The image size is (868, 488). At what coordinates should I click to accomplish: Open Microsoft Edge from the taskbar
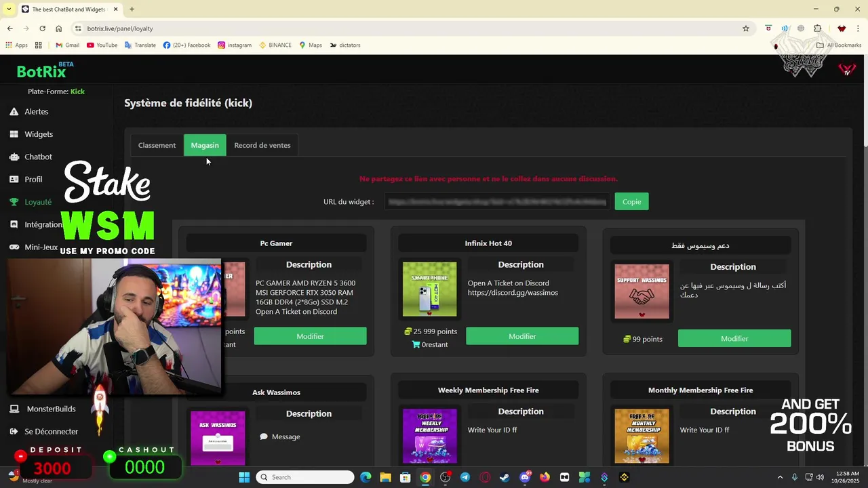point(366,477)
